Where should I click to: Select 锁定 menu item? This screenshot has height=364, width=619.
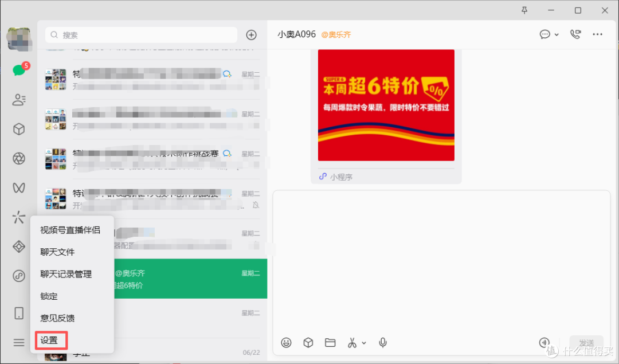49,296
